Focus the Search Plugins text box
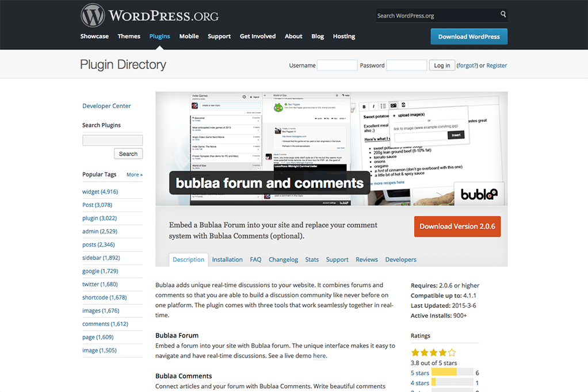This screenshot has height=392, width=588. point(113,141)
